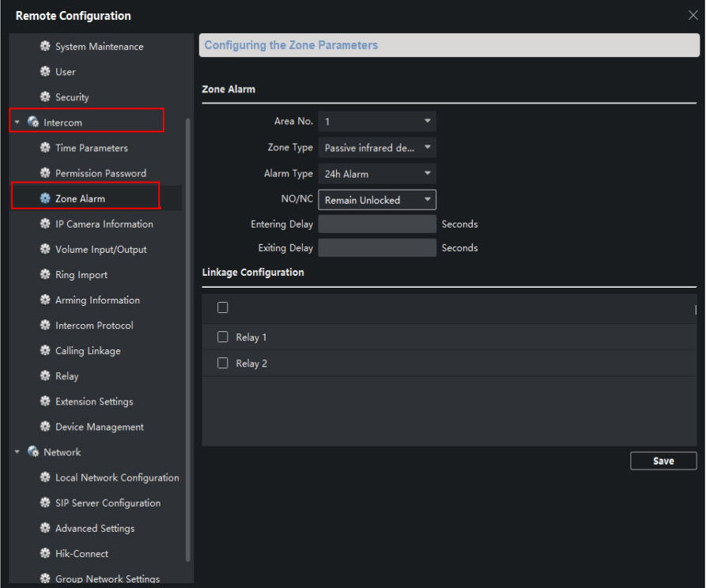Toggle the select-all linkage header checkbox
The height and width of the screenshot is (588, 706).
[x=223, y=307]
